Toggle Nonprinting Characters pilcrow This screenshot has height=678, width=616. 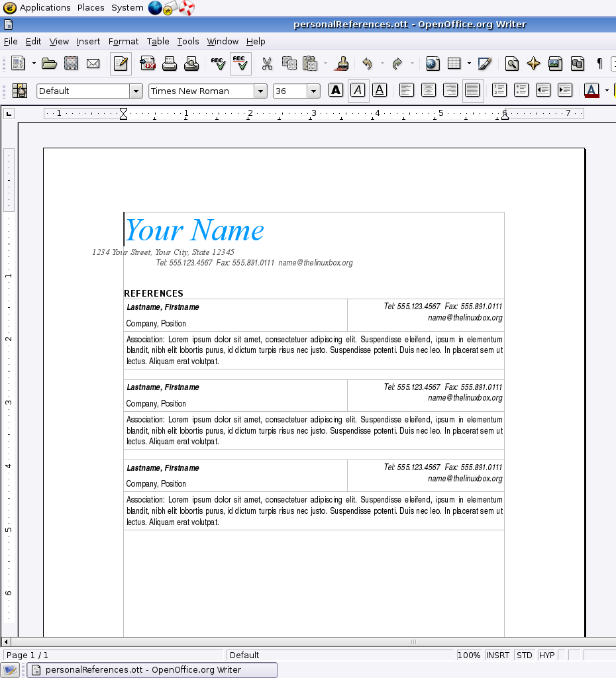coord(599,64)
